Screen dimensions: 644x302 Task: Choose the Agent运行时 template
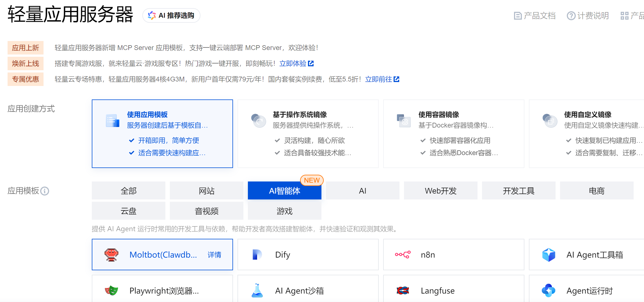[x=586, y=289]
